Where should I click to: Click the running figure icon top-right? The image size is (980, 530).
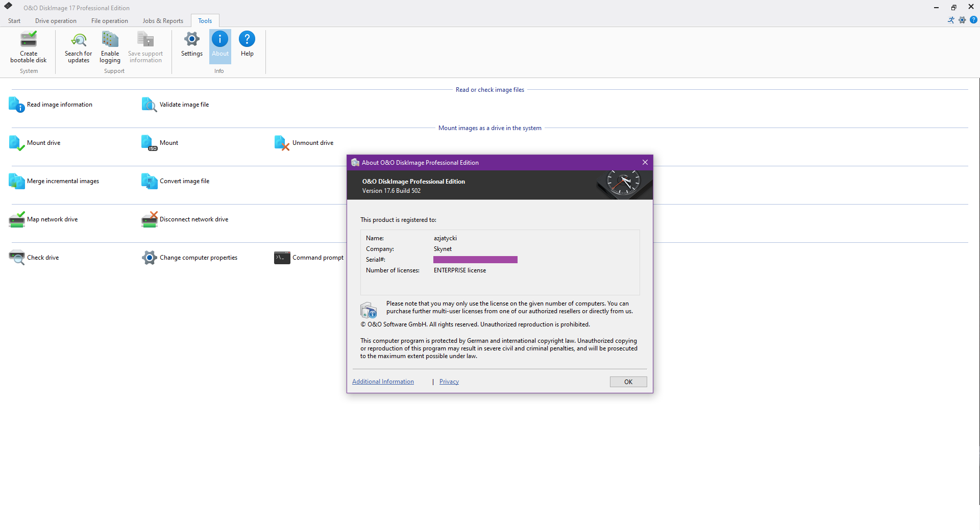point(951,20)
